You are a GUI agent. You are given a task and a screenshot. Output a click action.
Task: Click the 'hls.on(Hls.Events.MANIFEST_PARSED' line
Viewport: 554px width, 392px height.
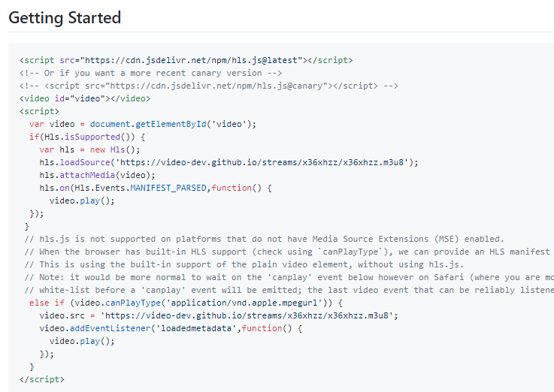coord(156,188)
